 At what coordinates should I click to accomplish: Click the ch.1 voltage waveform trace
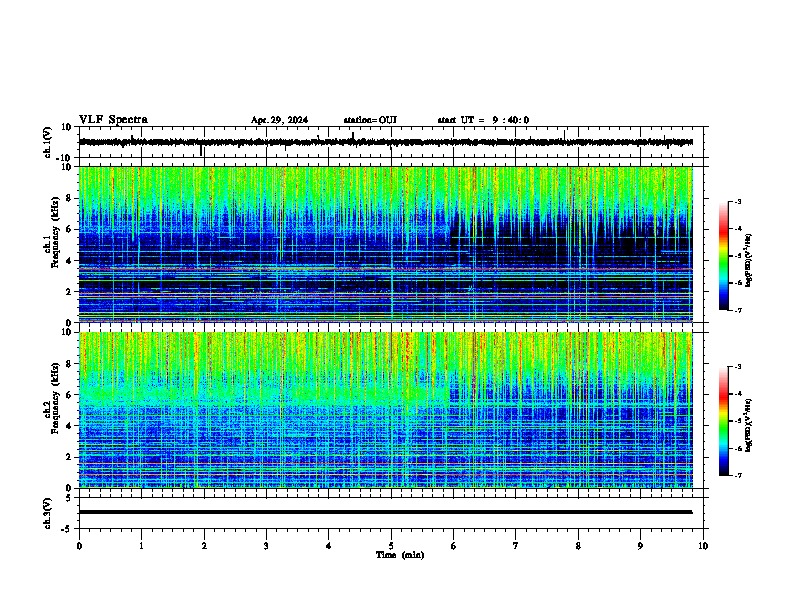pyautogui.click(x=385, y=142)
